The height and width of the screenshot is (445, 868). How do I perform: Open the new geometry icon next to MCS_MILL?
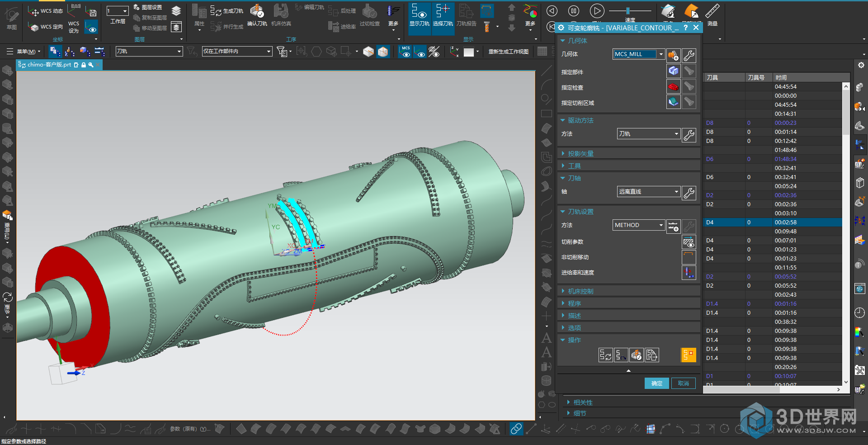coord(673,55)
